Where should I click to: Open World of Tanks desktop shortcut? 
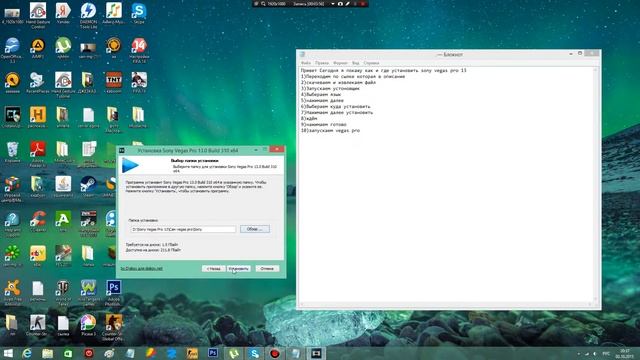tap(63, 293)
